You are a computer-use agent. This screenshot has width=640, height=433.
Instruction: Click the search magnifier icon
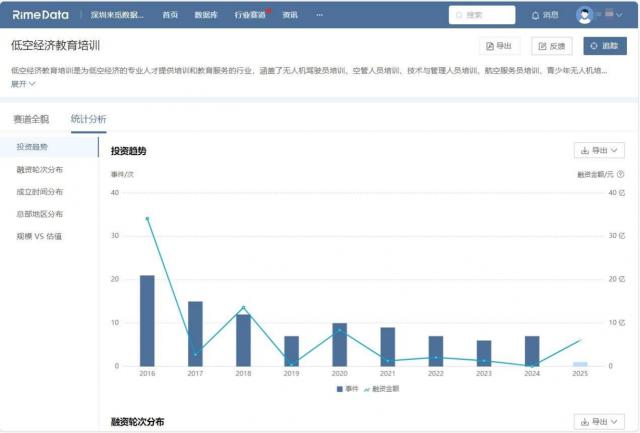(x=459, y=15)
